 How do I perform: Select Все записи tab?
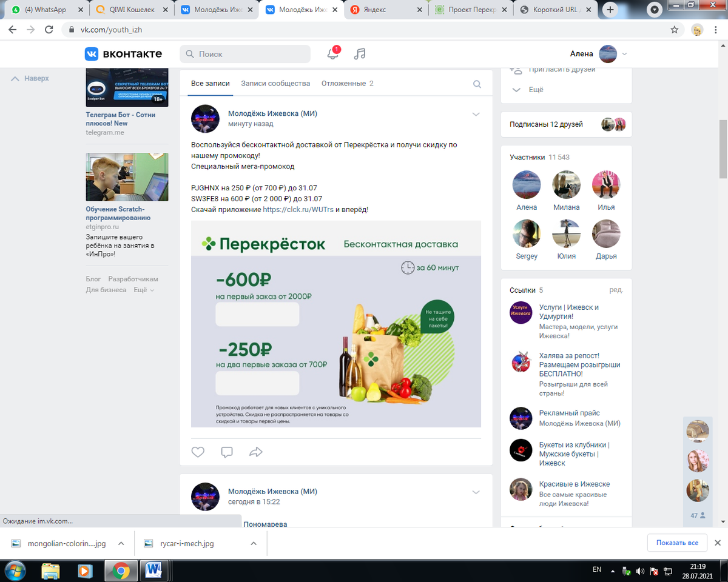pyautogui.click(x=210, y=84)
